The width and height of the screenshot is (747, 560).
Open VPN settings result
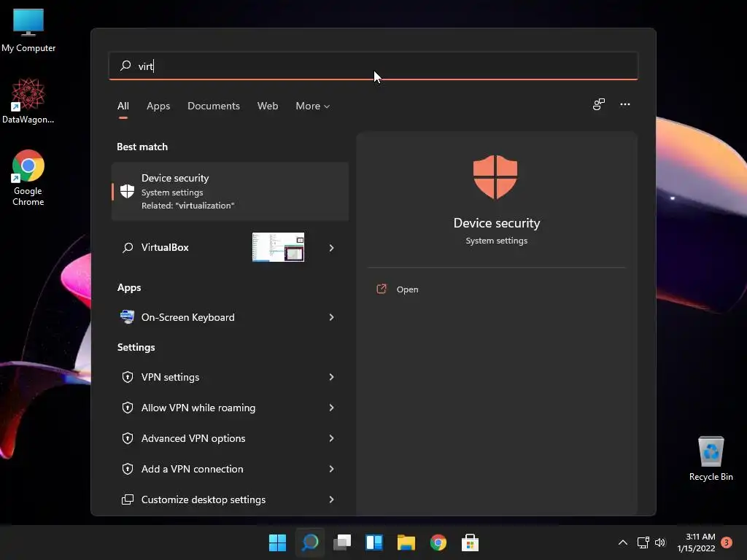click(x=230, y=377)
